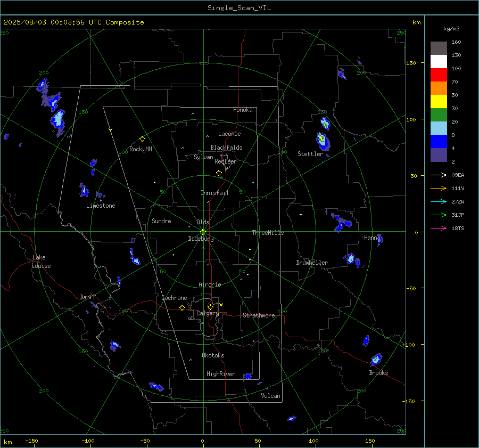Viewport: 479px width, 448px height.
Task: Click the ThreeHills map label
Action: click(x=268, y=233)
